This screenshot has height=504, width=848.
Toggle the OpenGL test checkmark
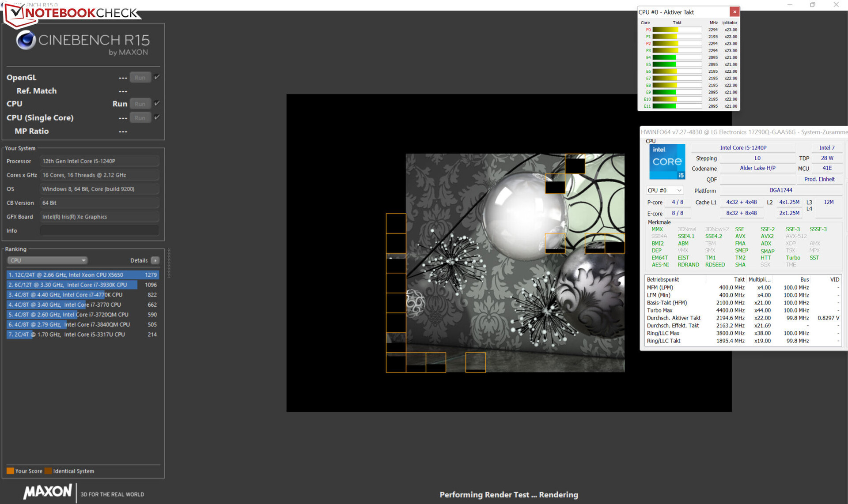click(157, 77)
